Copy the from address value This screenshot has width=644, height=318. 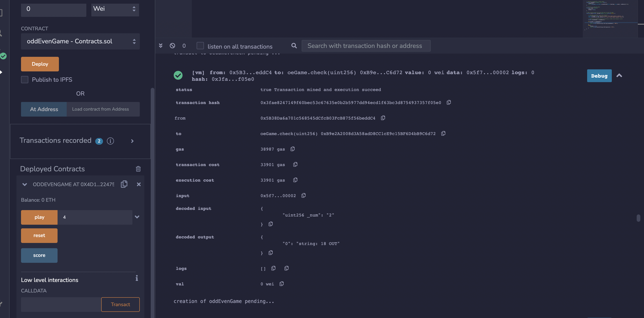[383, 118]
